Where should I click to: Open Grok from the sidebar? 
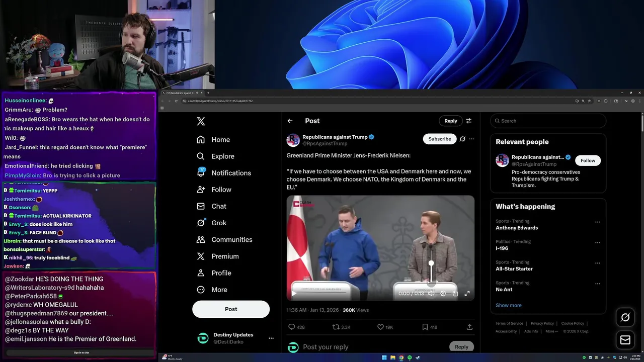211,223
